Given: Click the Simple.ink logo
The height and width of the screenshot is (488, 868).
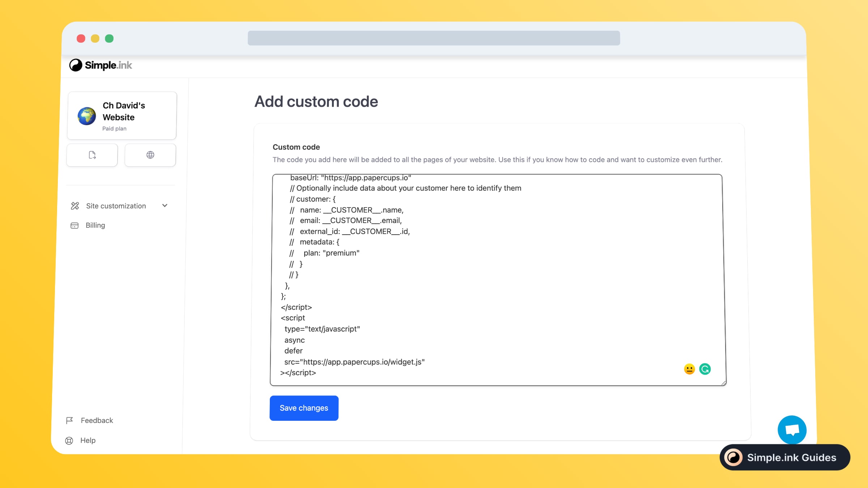Looking at the screenshot, I should (x=101, y=65).
